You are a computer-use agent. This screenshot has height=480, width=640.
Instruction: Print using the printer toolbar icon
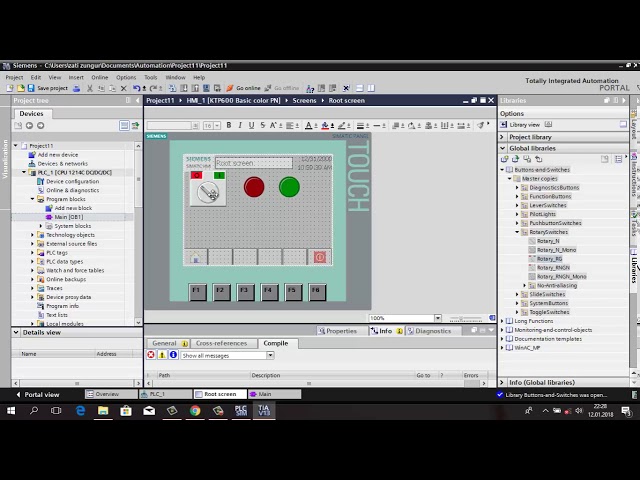[x=76, y=88]
